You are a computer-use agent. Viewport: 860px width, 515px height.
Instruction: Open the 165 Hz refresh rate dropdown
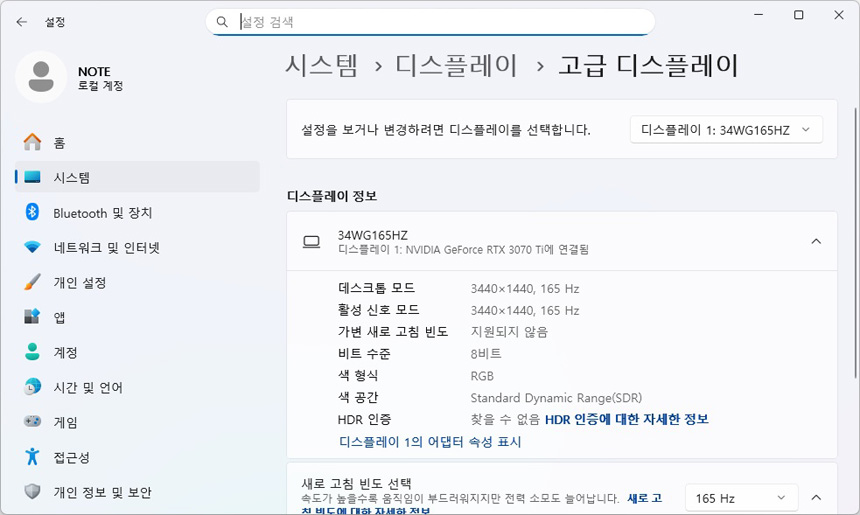point(741,498)
